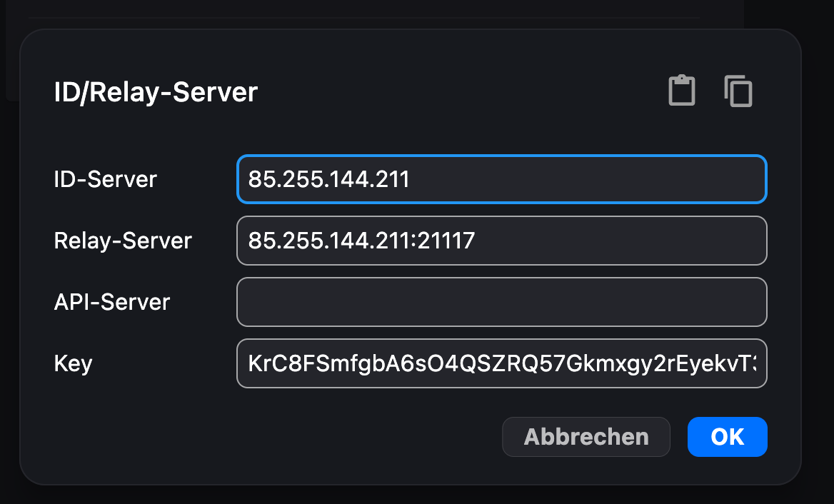Click into the Key input field
This screenshot has height=504, width=834.
tap(501, 363)
